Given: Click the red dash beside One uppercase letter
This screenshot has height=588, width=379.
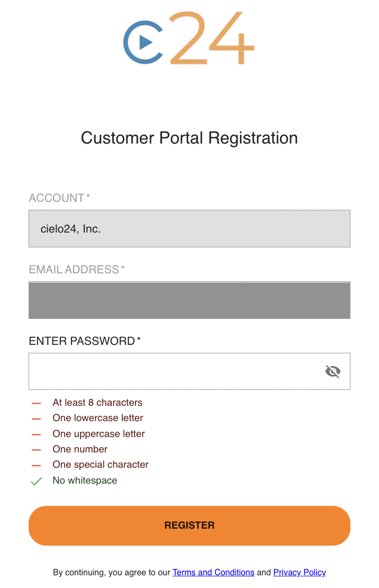Looking at the screenshot, I should 37,434.
